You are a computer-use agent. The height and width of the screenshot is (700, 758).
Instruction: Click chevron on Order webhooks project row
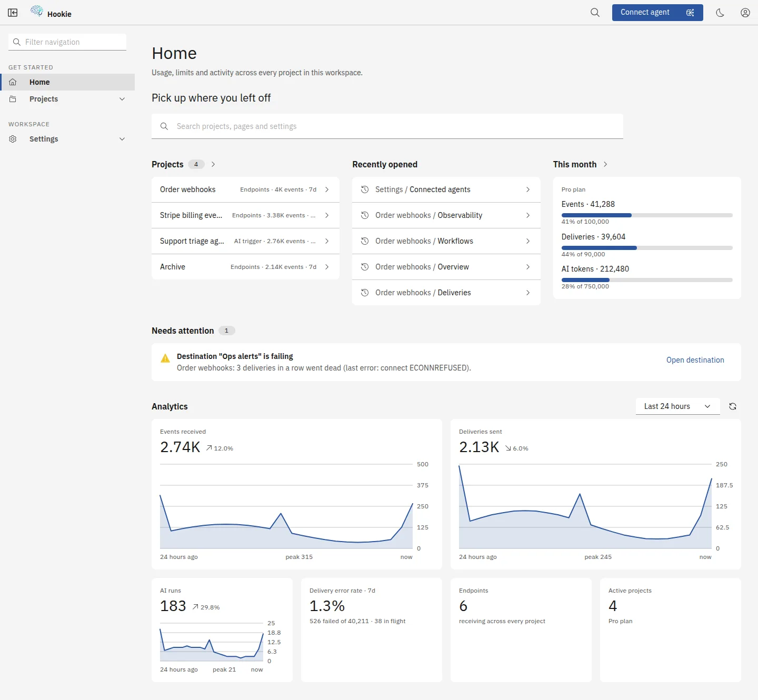[x=327, y=189]
